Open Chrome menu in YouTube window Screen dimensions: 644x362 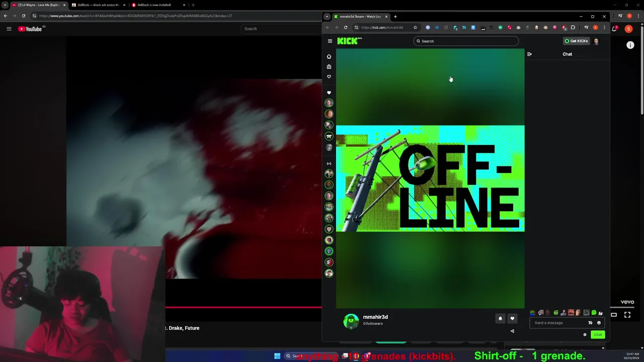click(639, 16)
